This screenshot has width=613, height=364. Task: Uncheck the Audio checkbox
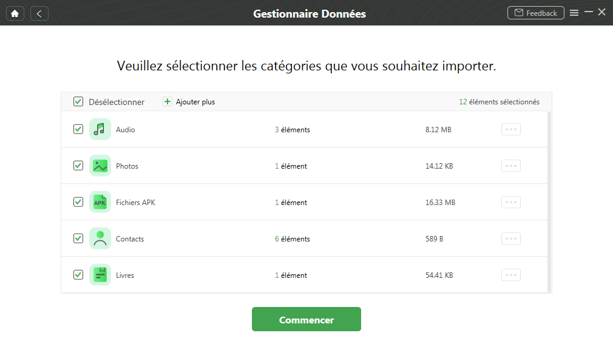coord(78,129)
